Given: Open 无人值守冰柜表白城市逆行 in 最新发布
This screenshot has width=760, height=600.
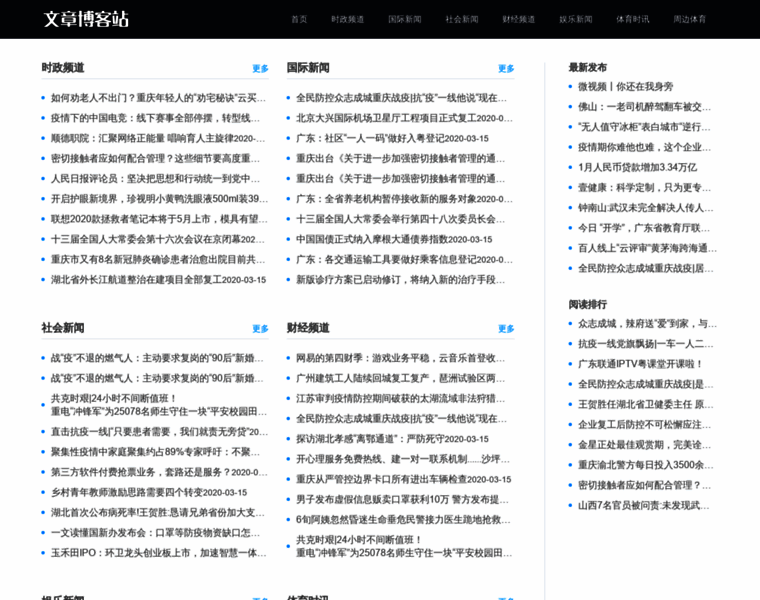Looking at the screenshot, I should 644,127.
